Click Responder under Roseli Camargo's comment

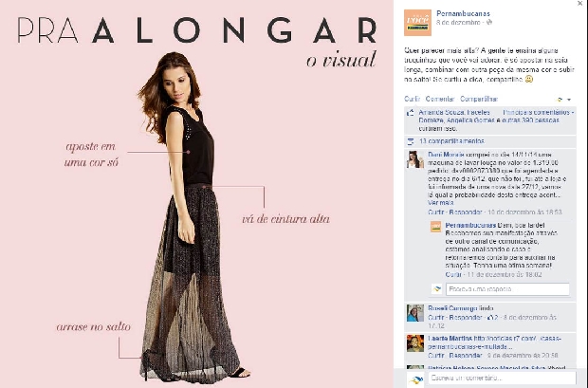pos(466,318)
